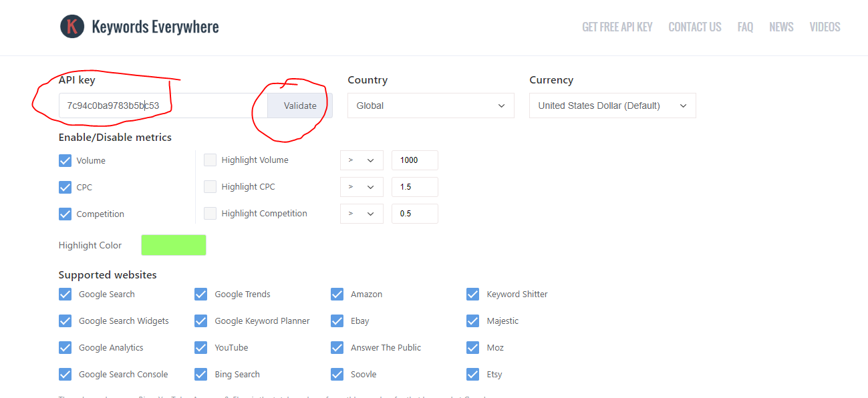The image size is (868, 398).
Task: Uncheck the Google Search Console checkbox
Action: point(65,374)
